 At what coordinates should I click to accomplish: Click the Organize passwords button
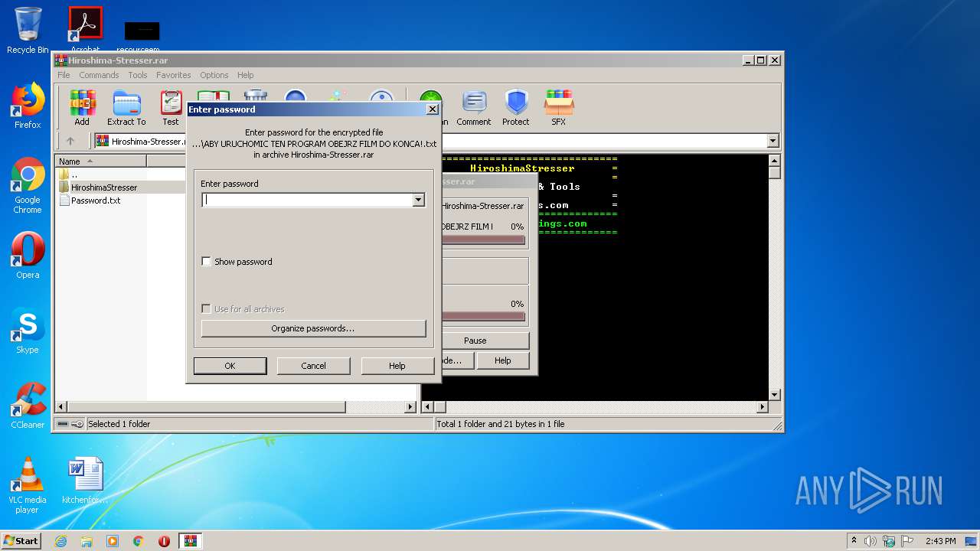pyautogui.click(x=313, y=328)
